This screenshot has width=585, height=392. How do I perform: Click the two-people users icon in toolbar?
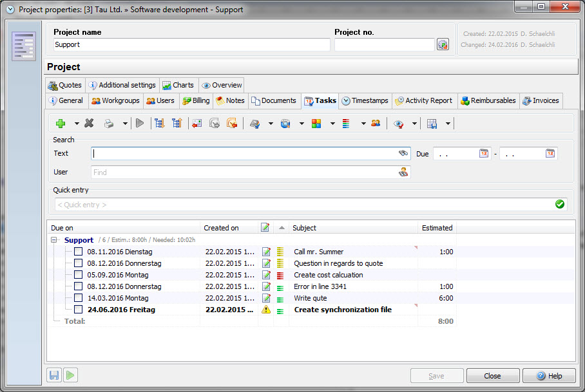pyautogui.click(x=375, y=124)
